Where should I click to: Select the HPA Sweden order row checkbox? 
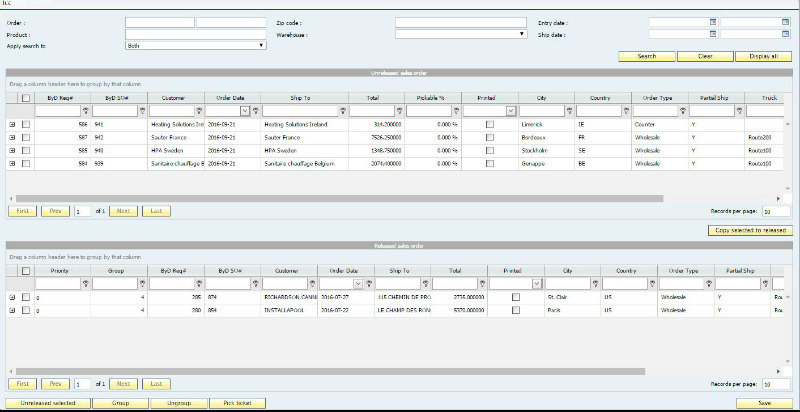point(26,150)
